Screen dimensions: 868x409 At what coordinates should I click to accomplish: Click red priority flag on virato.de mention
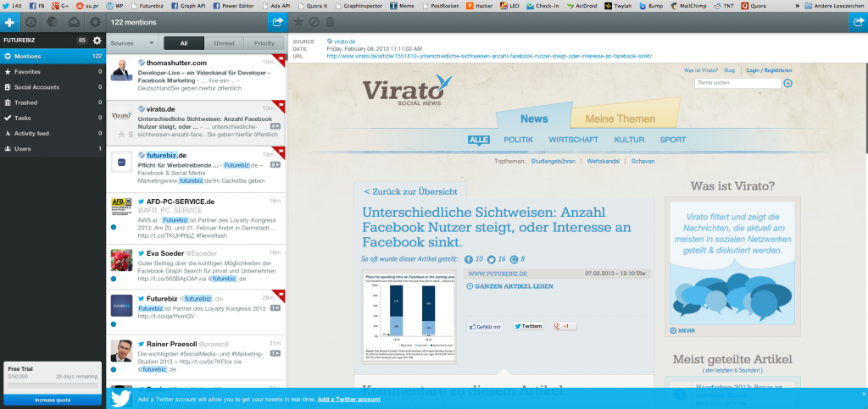point(280,106)
